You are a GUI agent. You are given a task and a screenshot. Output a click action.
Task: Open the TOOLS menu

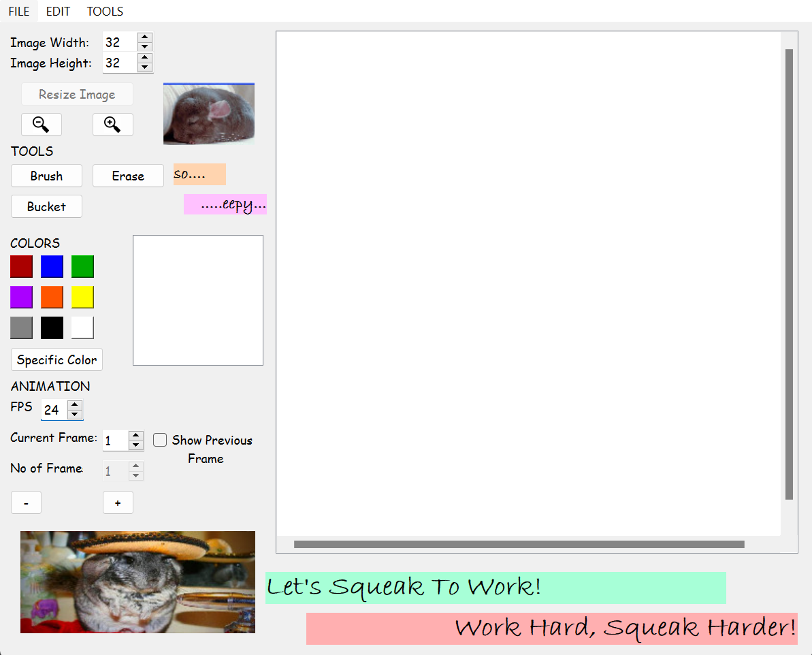105,12
